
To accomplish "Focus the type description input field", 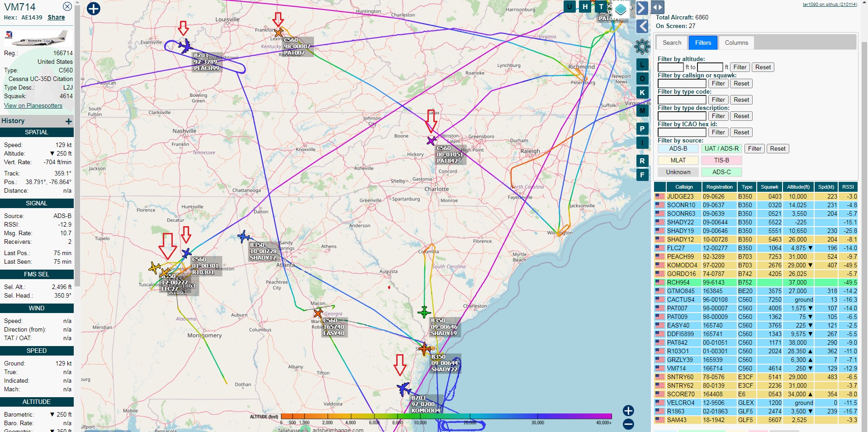I will point(682,116).
